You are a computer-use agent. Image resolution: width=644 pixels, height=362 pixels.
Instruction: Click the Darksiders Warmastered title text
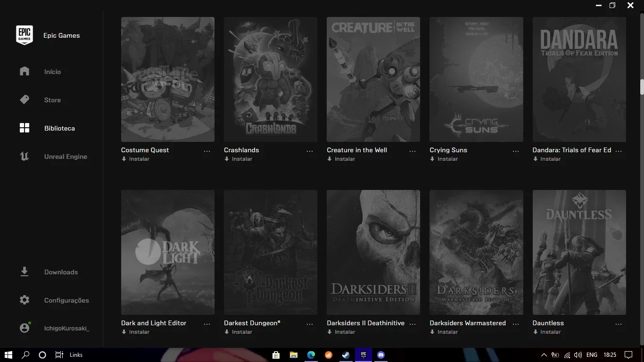pos(468,323)
